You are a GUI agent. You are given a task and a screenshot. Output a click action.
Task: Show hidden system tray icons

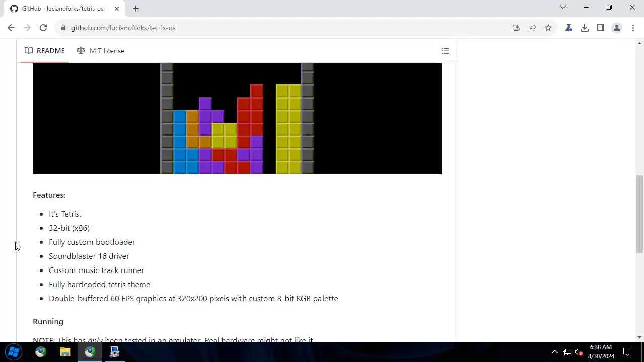555,352
